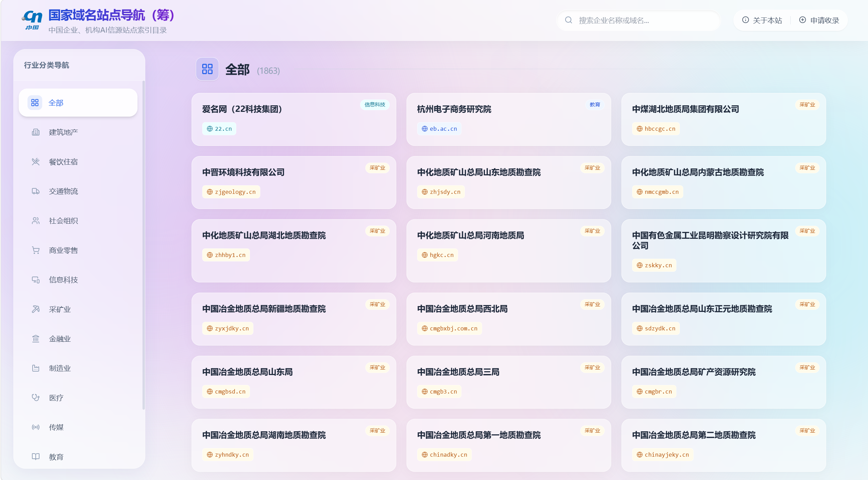868x480 pixels.
Task: Open the nmccgmb.cn domain link
Action: click(658, 192)
